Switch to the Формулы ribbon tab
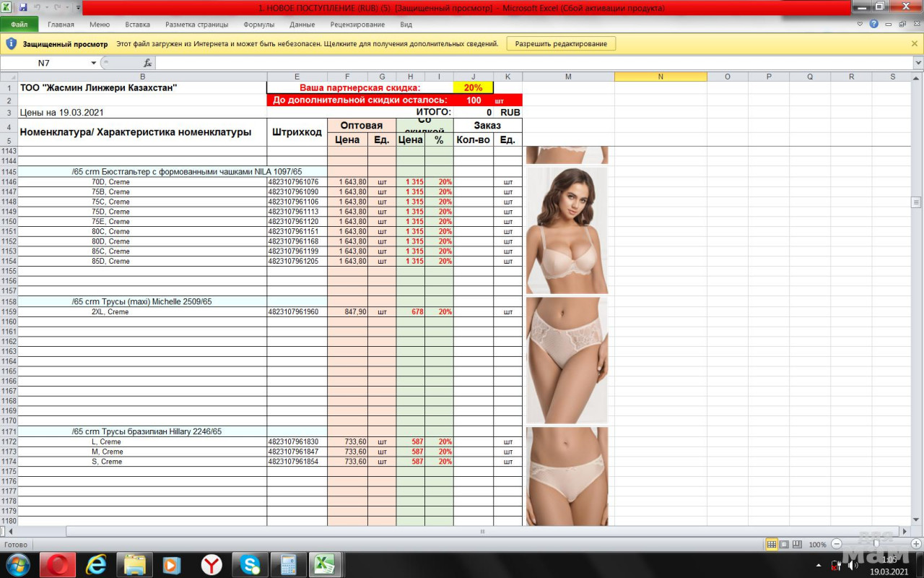 258,25
